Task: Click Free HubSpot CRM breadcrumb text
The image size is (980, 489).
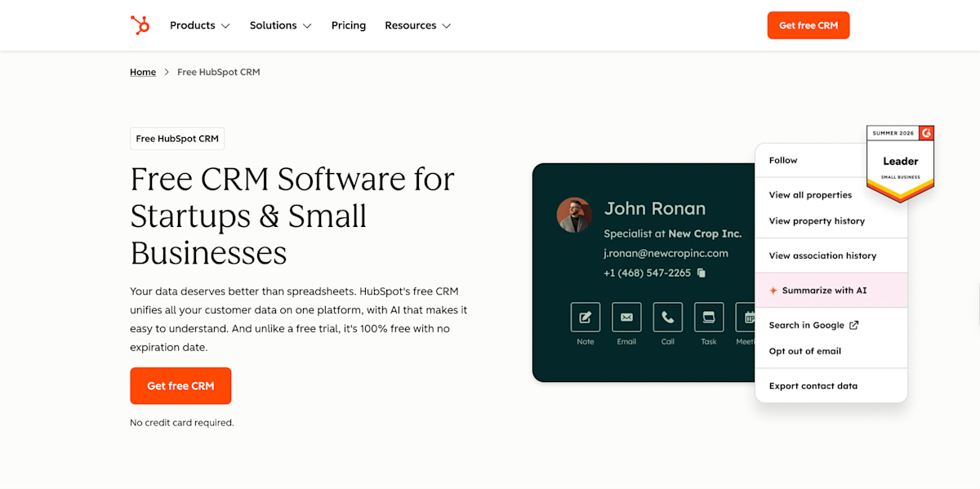Action: click(219, 72)
